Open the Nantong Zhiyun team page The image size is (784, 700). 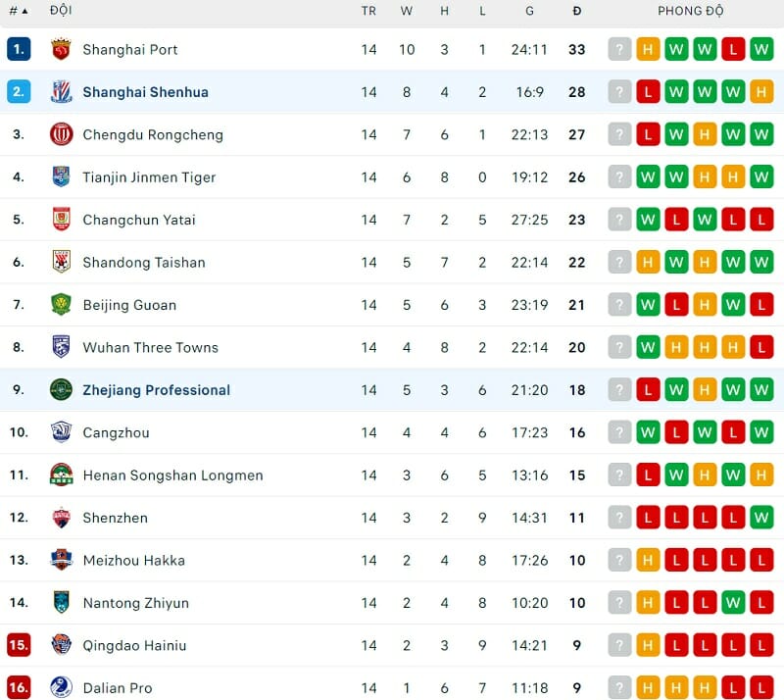(137, 603)
